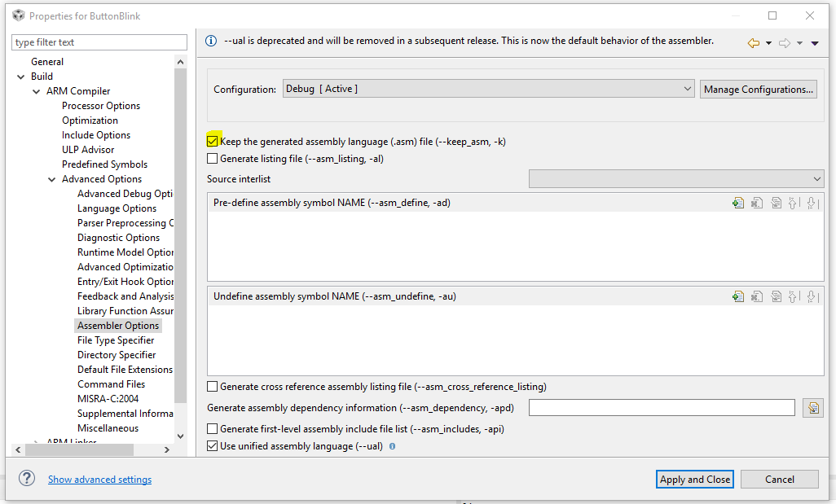Select Command Files in the tree

click(x=111, y=384)
